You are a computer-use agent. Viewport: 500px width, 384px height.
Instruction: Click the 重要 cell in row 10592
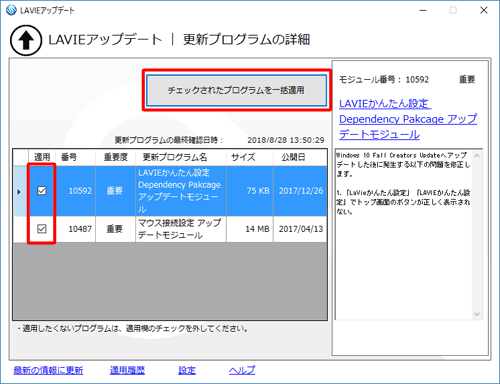[x=116, y=191]
